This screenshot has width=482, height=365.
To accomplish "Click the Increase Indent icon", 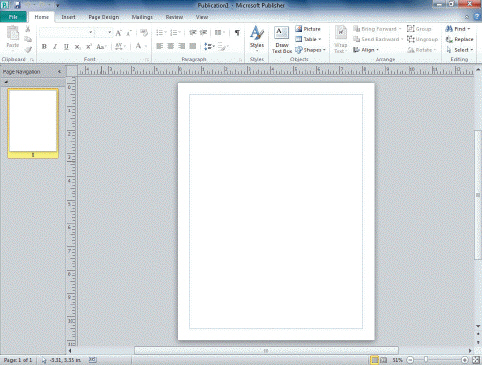I will [203, 33].
